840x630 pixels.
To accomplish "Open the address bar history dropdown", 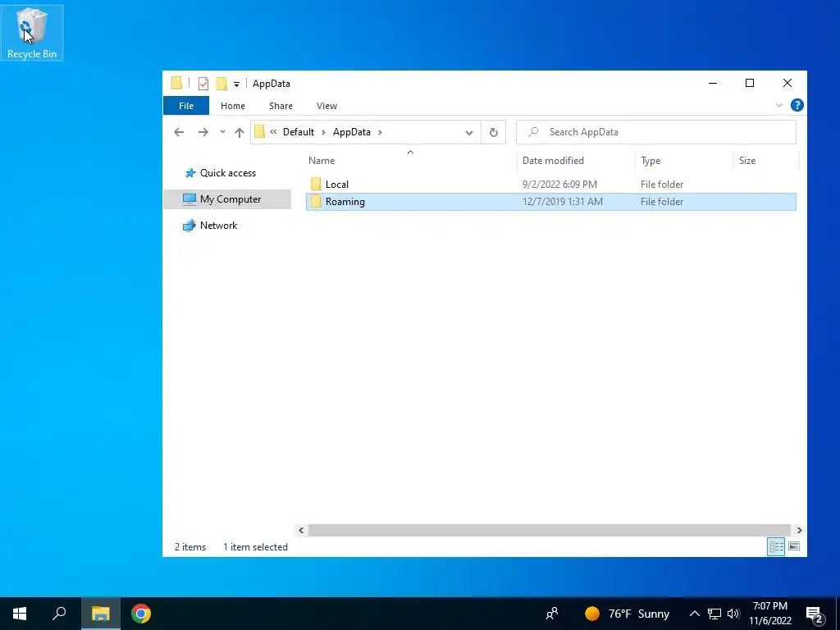I will coord(468,133).
